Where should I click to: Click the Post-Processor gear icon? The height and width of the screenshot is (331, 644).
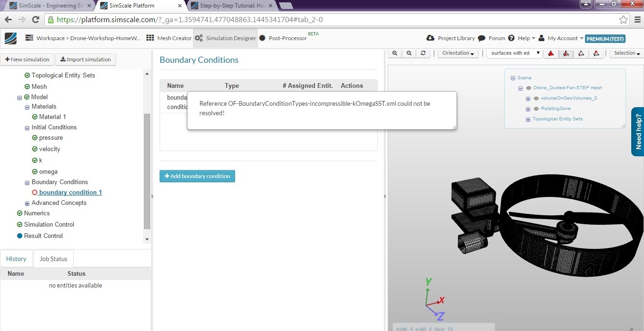tap(263, 38)
